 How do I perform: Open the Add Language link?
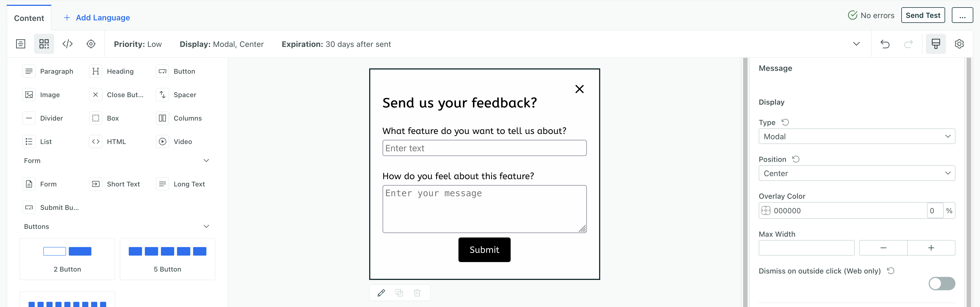[x=96, y=18]
